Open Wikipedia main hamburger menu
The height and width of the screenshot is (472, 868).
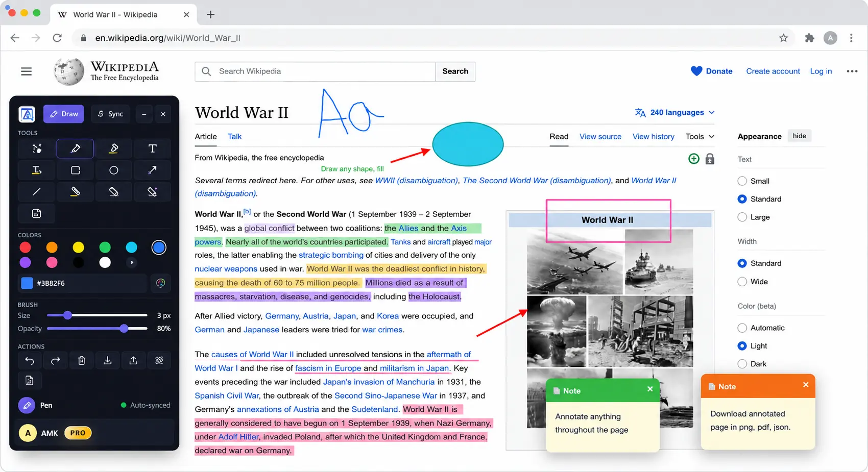[x=26, y=71]
